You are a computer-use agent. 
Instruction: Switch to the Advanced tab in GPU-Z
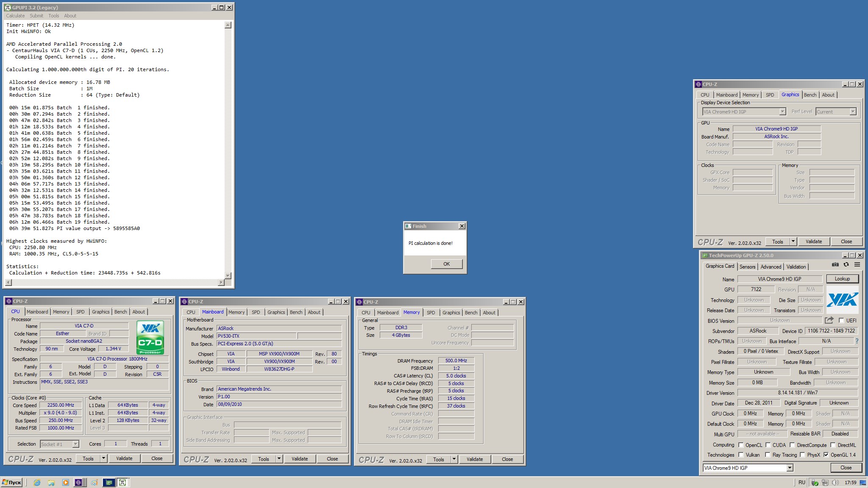point(771,267)
